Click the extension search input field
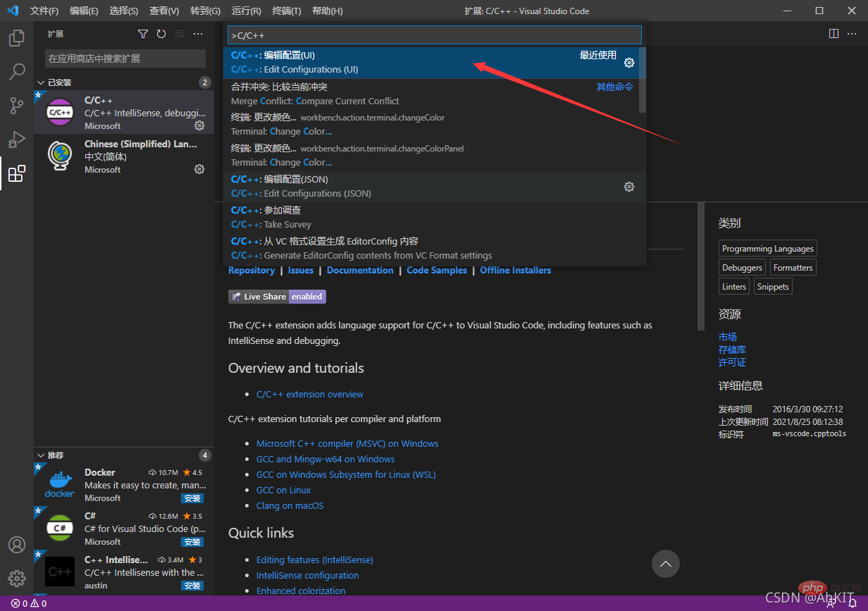 125,58
